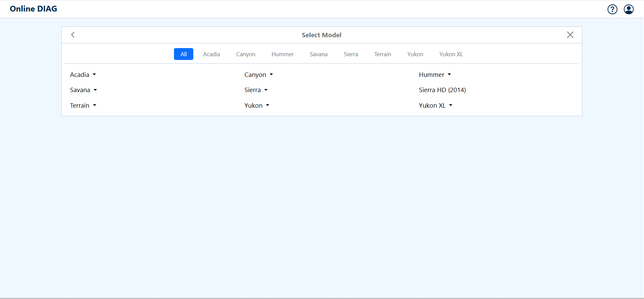Open the Sierra dropdown in the list
Viewport: 644px width, 299px height.
pyautogui.click(x=256, y=90)
